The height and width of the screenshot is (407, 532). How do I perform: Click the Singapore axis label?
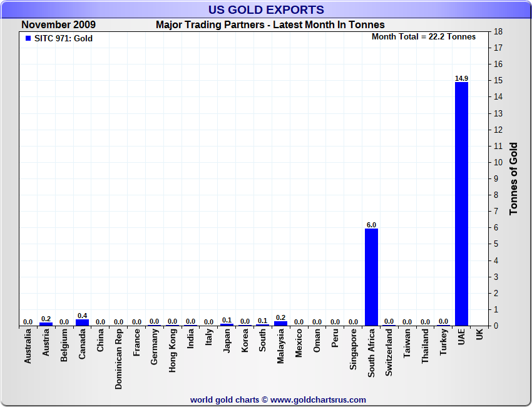(x=353, y=349)
